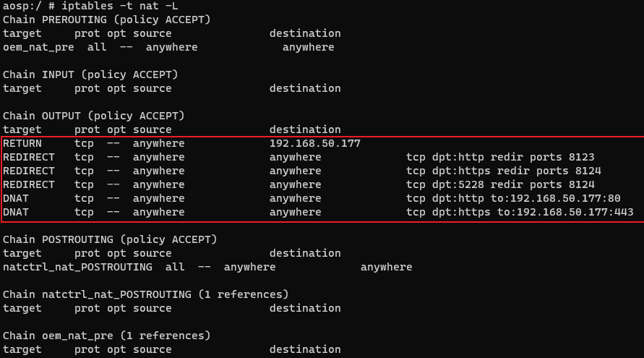Click 'destination' column header under Chain INPUT

tap(305, 88)
